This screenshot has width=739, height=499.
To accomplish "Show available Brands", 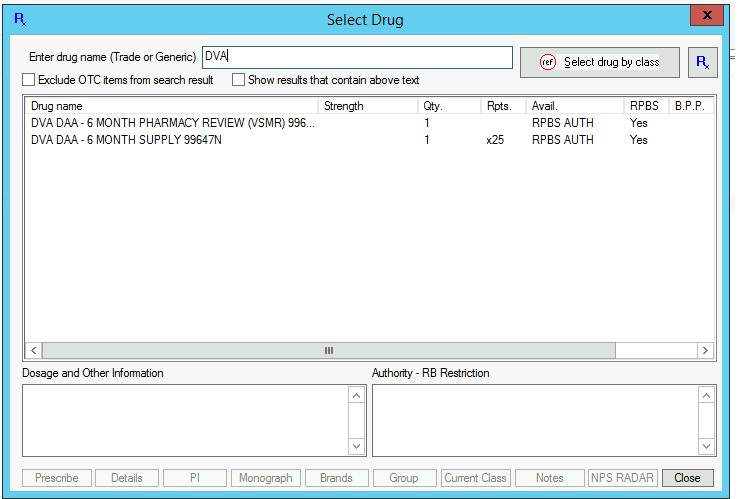I will (337, 478).
